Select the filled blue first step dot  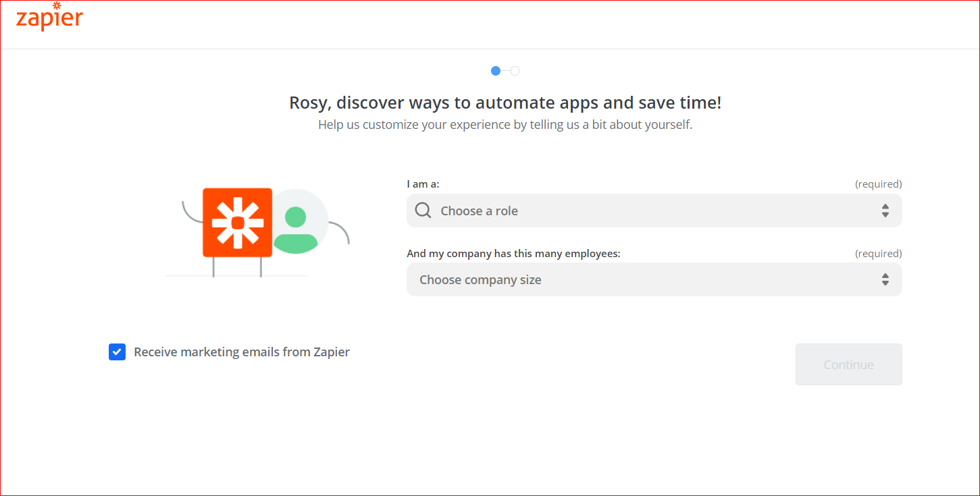(496, 71)
